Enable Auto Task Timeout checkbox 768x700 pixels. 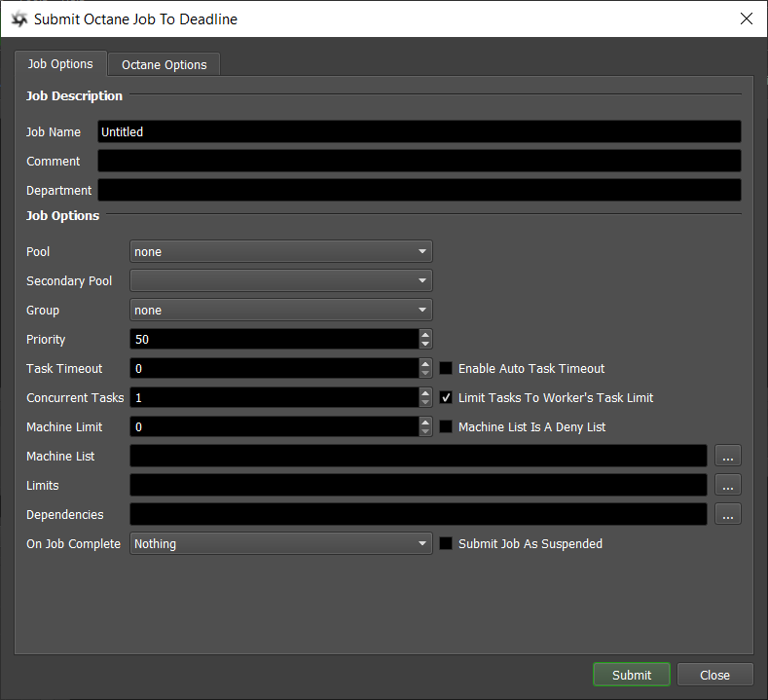[x=447, y=368]
